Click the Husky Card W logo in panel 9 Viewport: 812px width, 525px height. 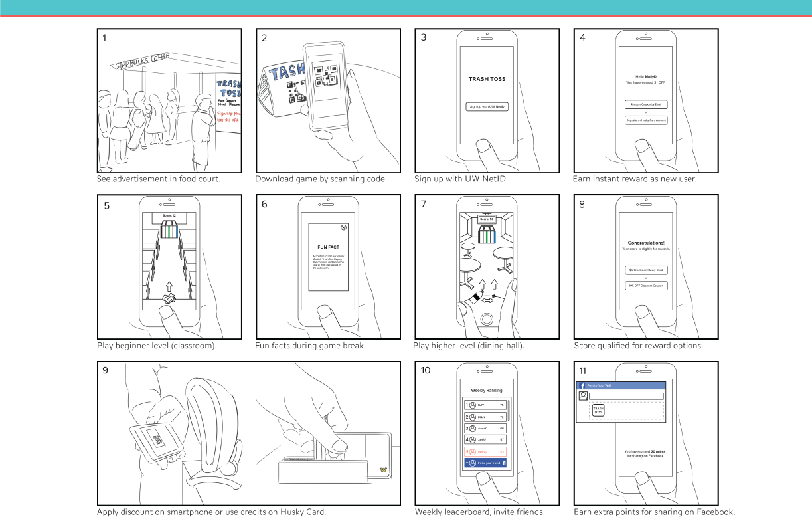pos(383,471)
